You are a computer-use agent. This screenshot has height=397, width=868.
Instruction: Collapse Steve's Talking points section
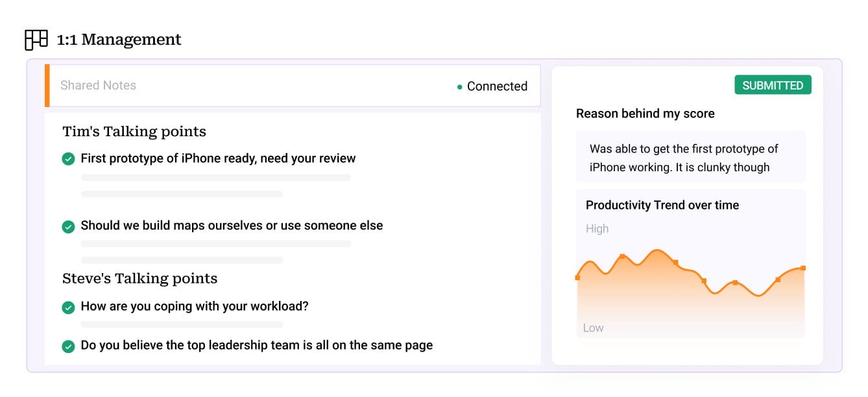click(x=139, y=278)
